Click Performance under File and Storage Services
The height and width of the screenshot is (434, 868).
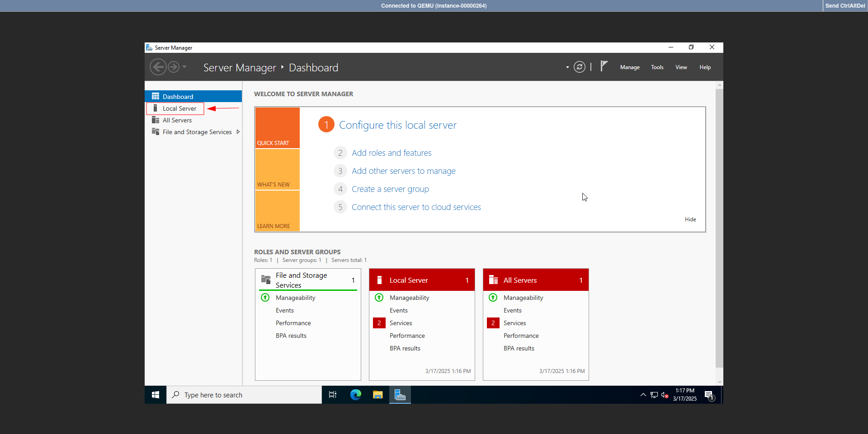pyautogui.click(x=293, y=323)
